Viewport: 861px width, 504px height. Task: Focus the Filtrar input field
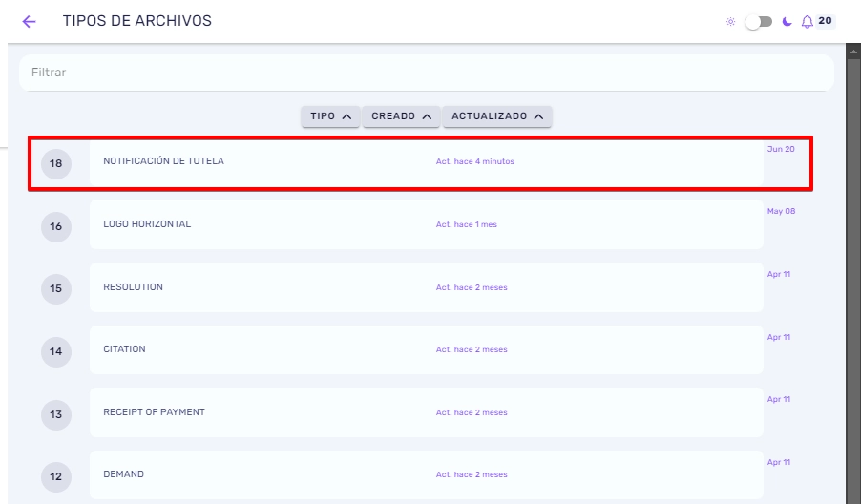click(x=427, y=73)
